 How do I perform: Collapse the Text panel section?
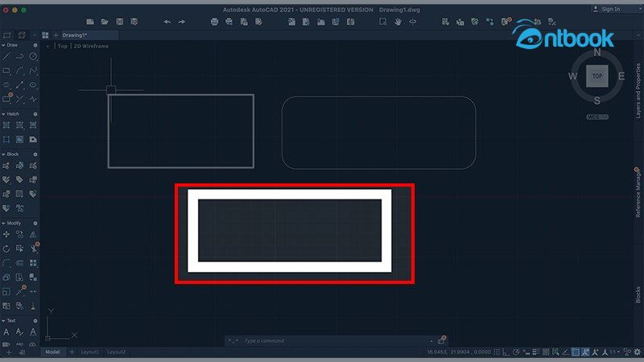(x=3, y=320)
